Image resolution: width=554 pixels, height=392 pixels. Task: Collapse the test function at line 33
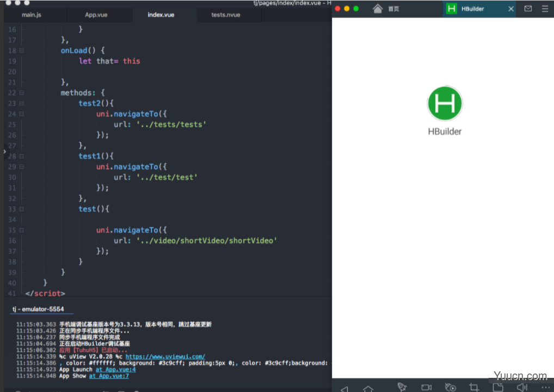coord(22,209)
